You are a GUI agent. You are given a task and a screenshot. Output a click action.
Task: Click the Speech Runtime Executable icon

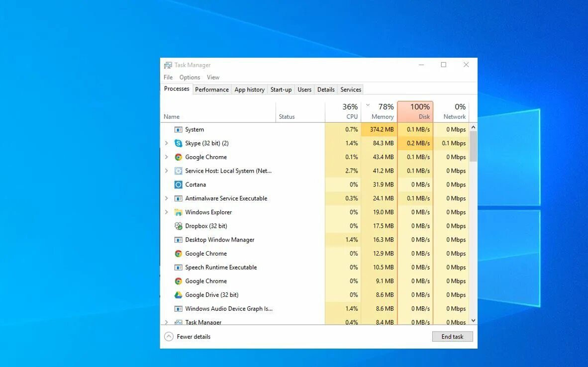coord(179,268)
